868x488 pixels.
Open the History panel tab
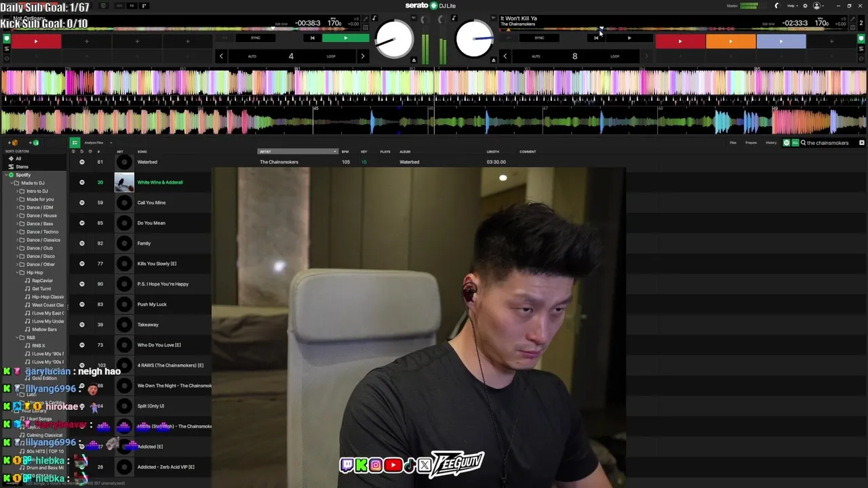pos(771,143)
